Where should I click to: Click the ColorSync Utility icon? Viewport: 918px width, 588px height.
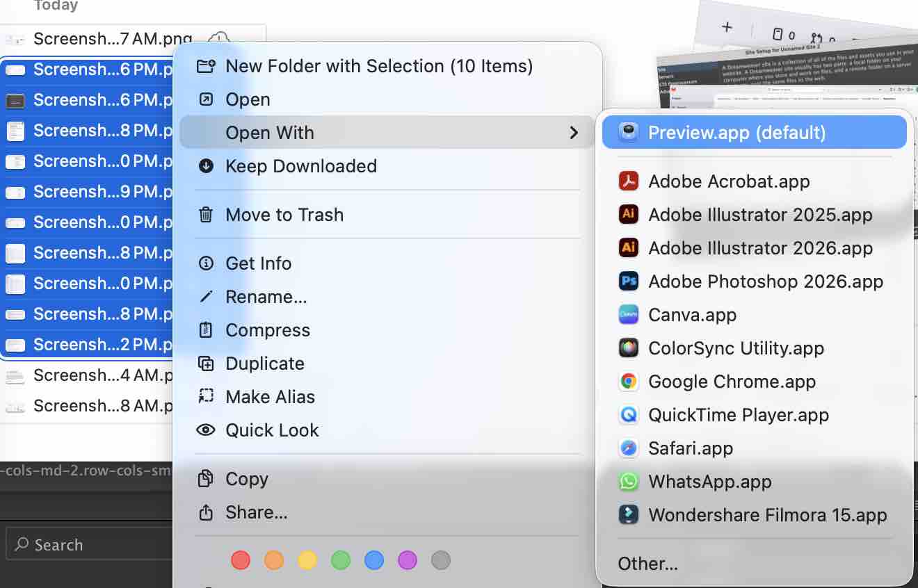click(629, 348)
